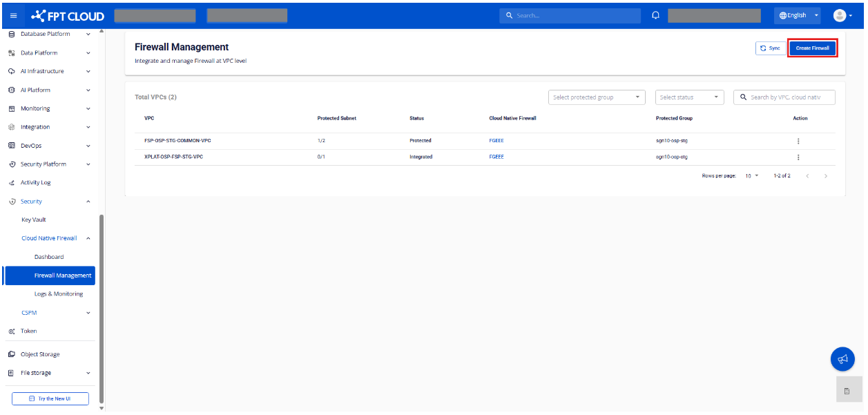
Task: Click FGEEE link in first row
Action: (x=496, y=141)
